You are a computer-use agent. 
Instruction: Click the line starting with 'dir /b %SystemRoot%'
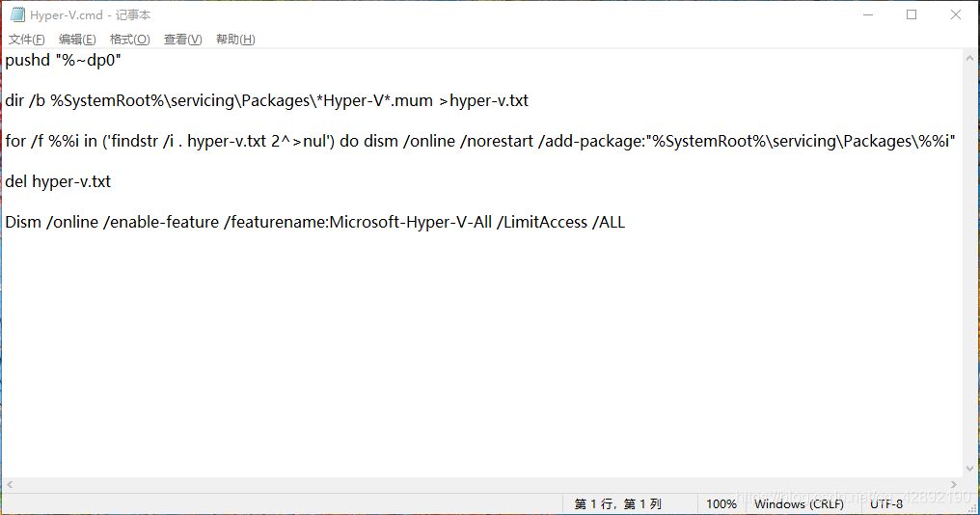267,100
